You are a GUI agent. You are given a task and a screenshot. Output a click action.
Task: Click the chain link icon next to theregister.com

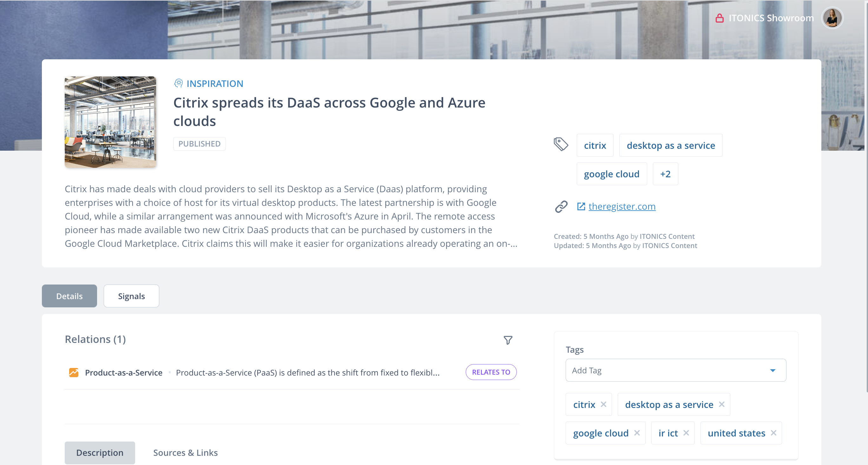561,206
